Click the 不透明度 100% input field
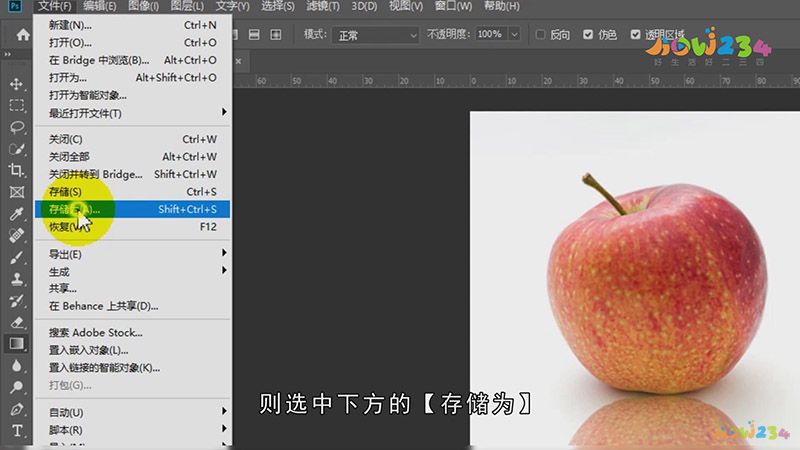This screenshot has width=800, height=450. [x=492, y=35]
